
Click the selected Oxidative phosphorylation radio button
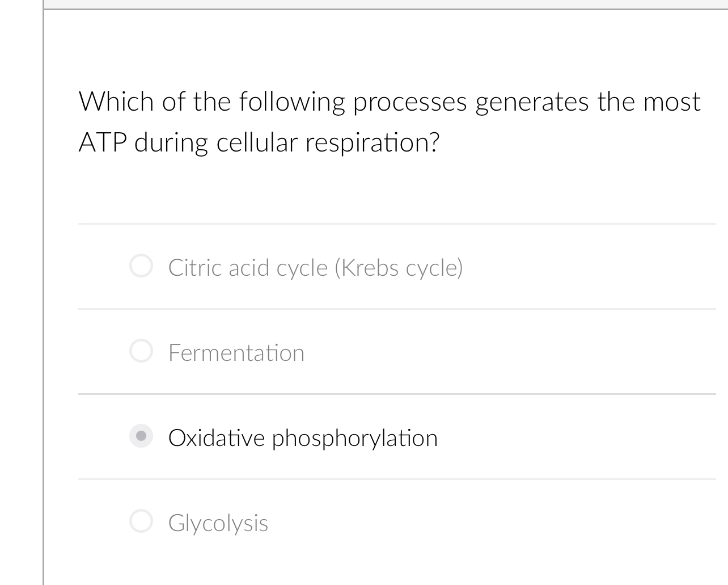141,436
